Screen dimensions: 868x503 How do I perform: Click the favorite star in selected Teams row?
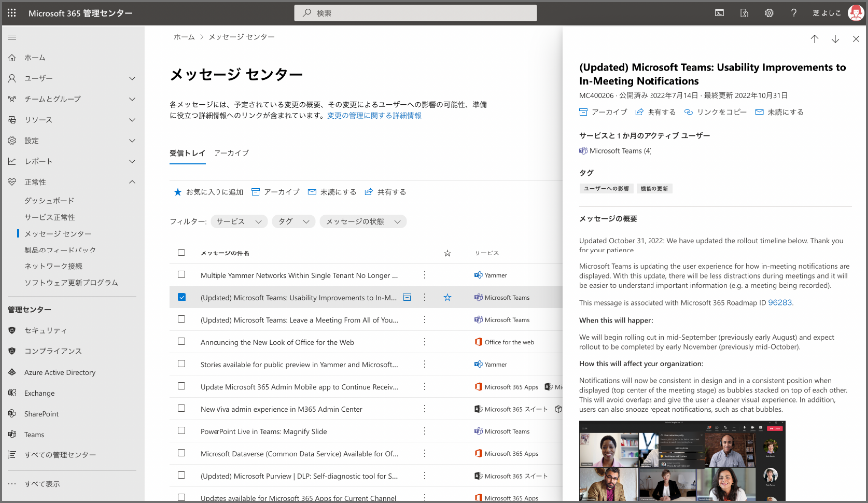(x=447, y=298)
